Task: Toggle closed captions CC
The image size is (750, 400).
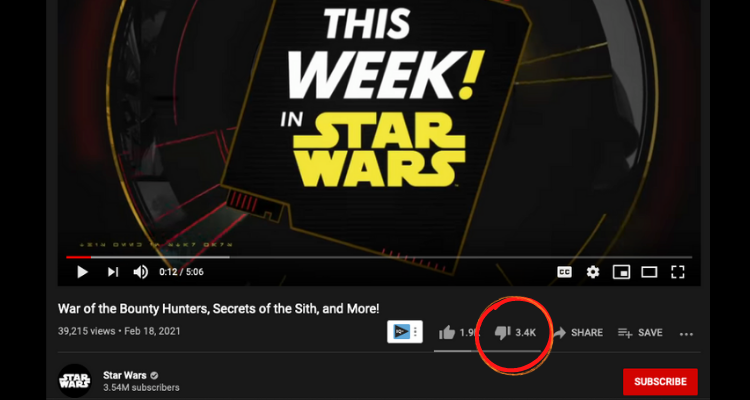Action: pos(564,272)
